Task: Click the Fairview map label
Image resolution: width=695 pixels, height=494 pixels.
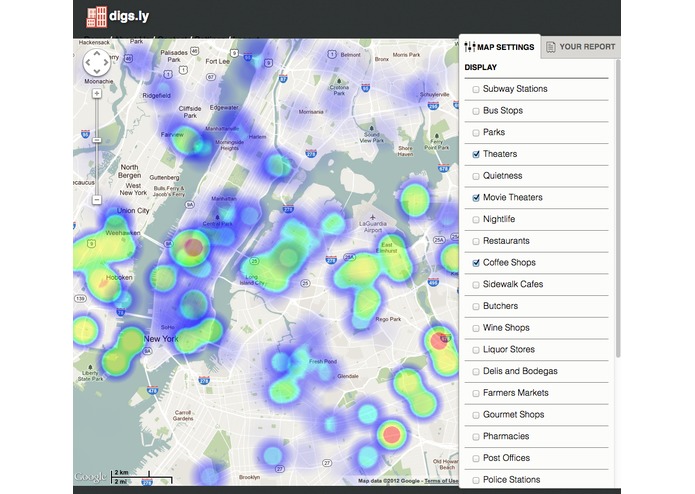Action: (172, 134)
